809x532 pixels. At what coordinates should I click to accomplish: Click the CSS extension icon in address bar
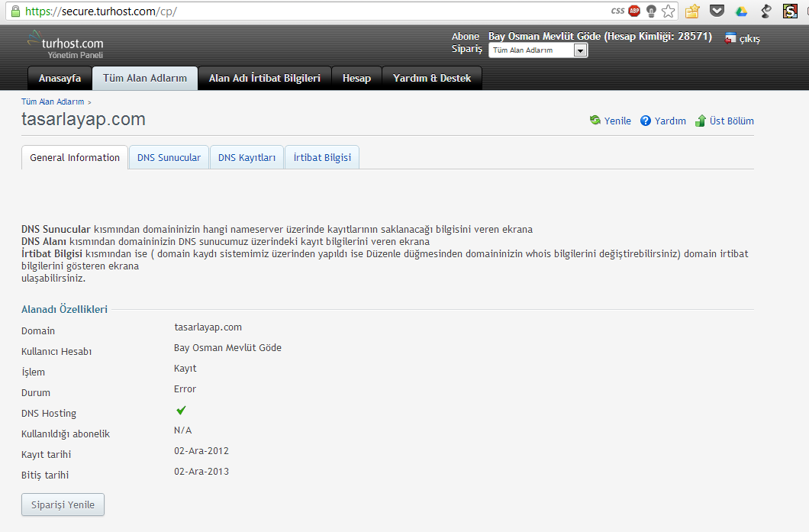pyautogui.click(x=617, y=11)
